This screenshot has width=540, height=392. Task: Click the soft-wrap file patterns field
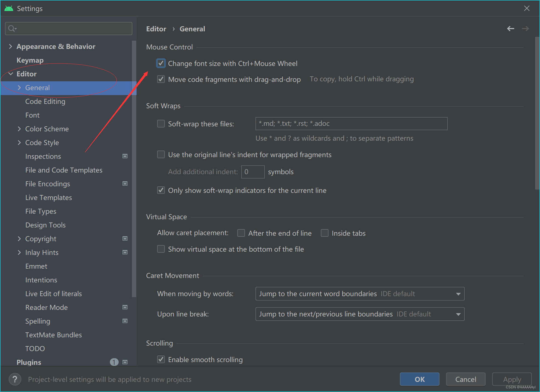tap(351, 124)
